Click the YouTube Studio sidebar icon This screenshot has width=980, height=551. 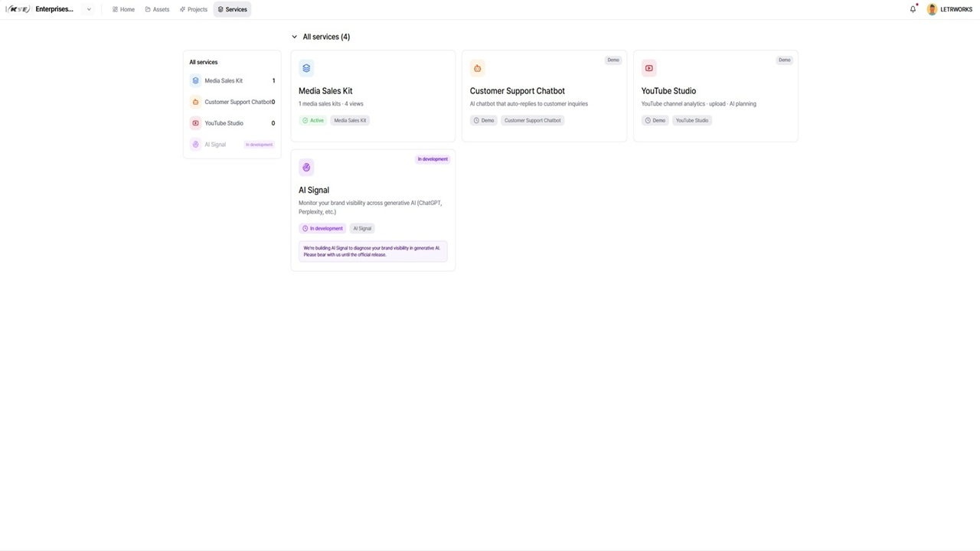[196, 123]
